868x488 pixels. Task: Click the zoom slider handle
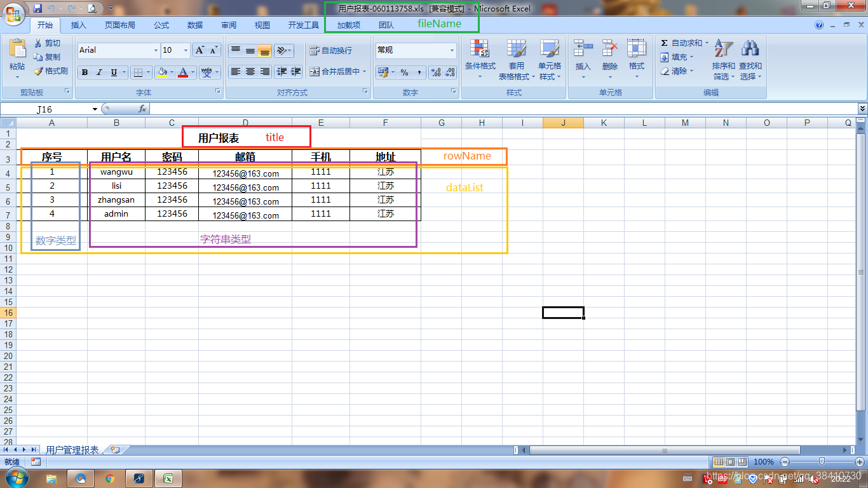coord(822,462)
